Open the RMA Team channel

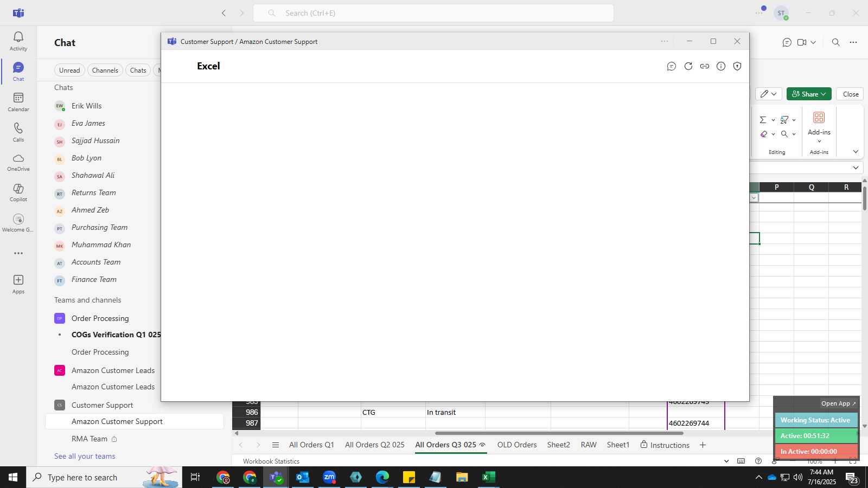coord(135,439)
